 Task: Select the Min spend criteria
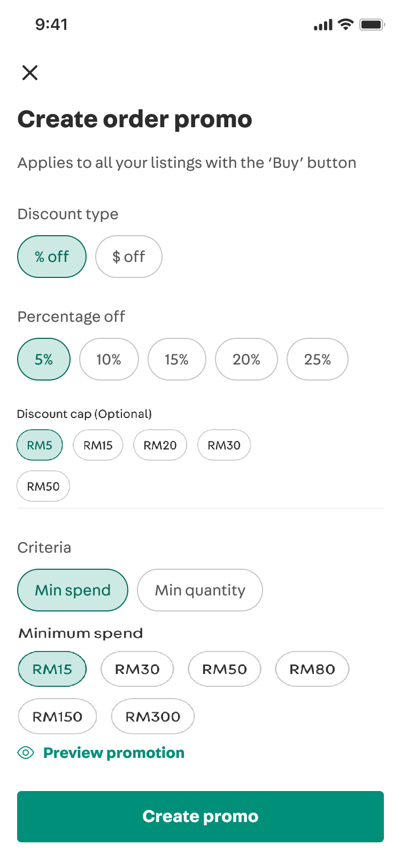[x=73, y=590]
